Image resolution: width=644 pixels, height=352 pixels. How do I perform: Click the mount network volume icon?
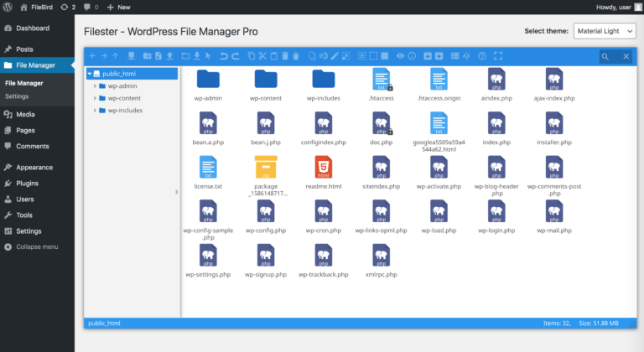click(x=131, y=56)
